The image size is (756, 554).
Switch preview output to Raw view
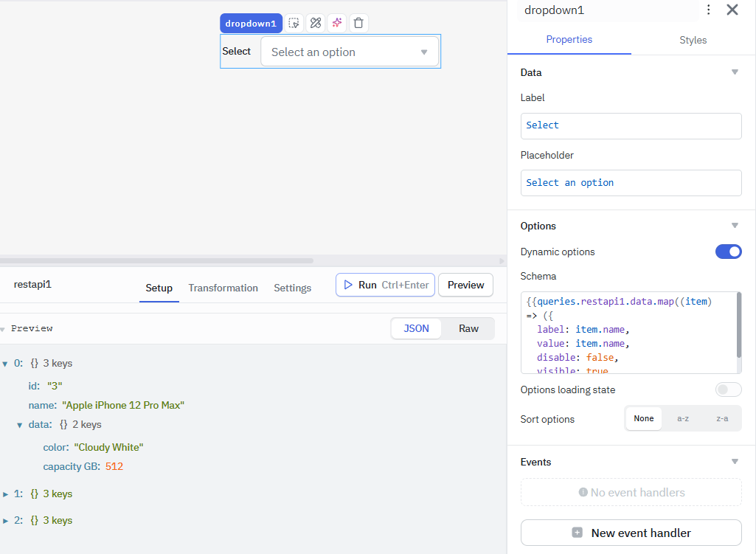(x=468, y=328)
